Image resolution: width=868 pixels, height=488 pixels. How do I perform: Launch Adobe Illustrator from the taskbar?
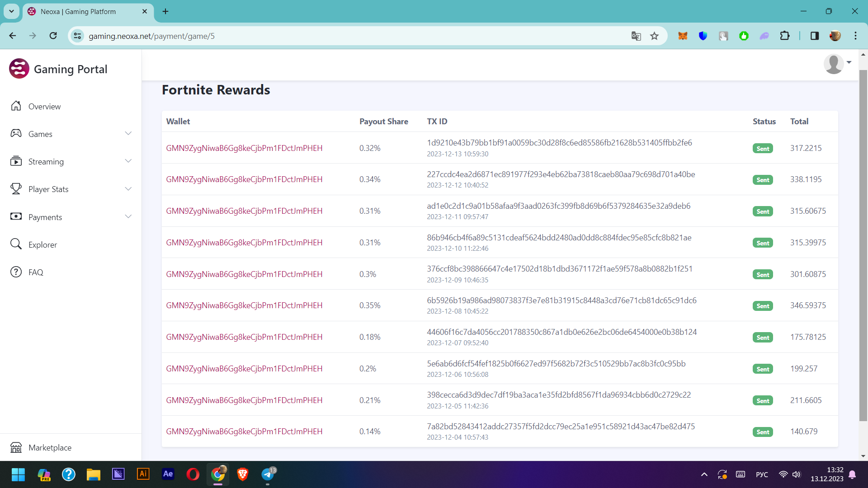(143, 474)
